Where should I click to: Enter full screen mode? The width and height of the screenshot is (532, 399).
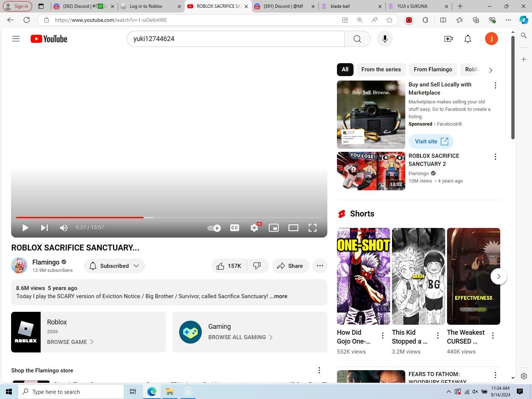click(313, 228)
